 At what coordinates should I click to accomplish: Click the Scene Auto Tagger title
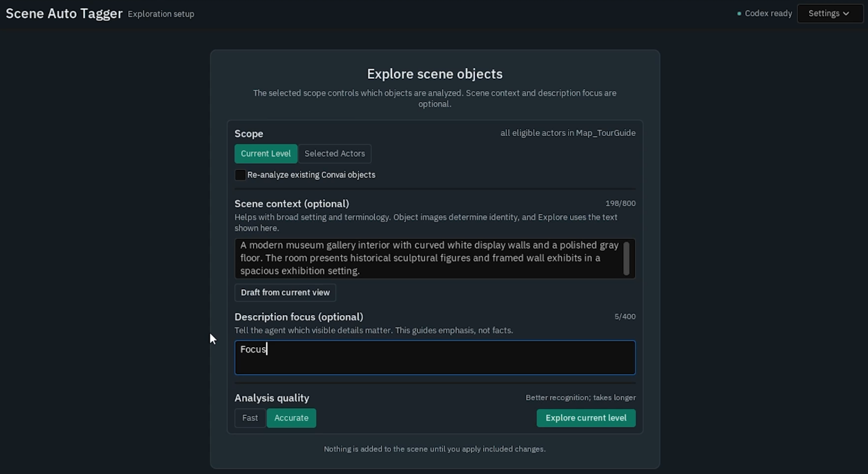64,14
